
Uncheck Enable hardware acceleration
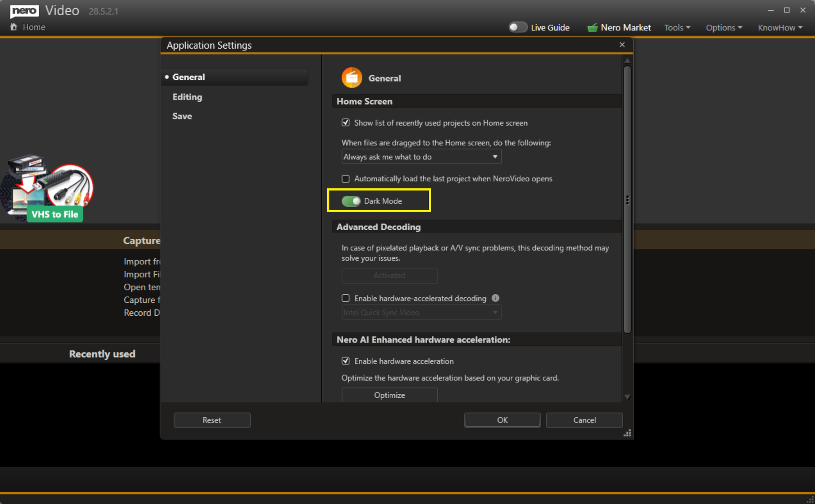point(346,361)
